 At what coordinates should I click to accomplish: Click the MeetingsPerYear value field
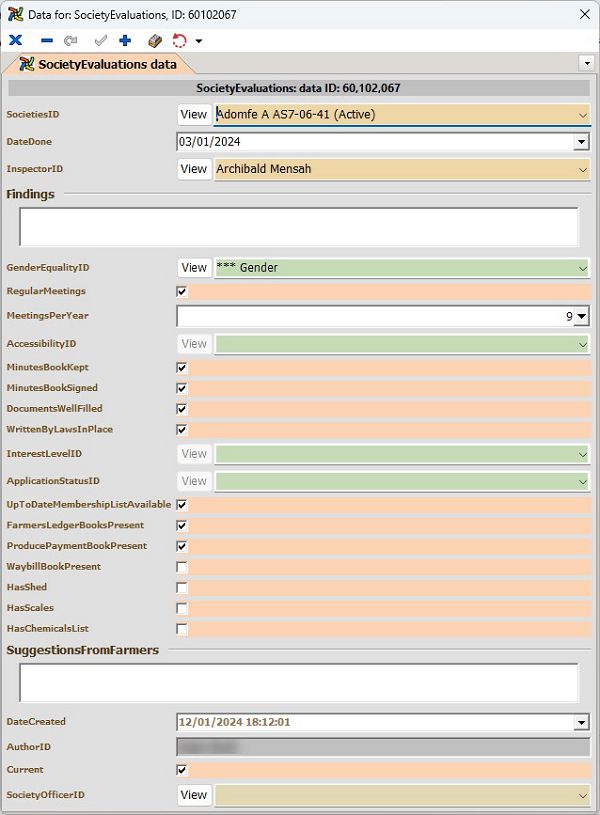[375, 316]
